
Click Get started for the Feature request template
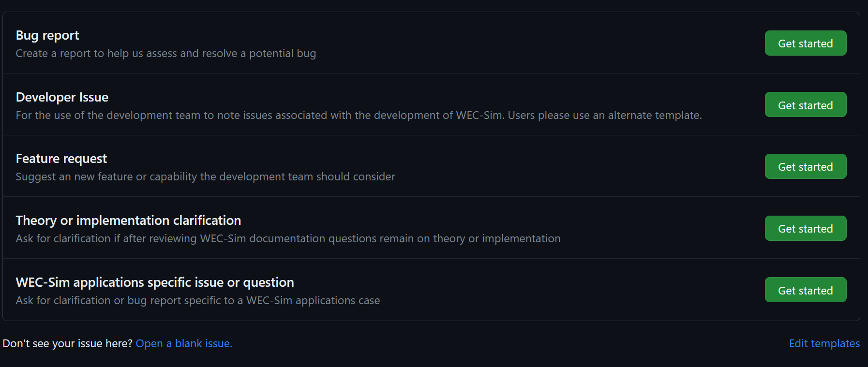(805, 166)
